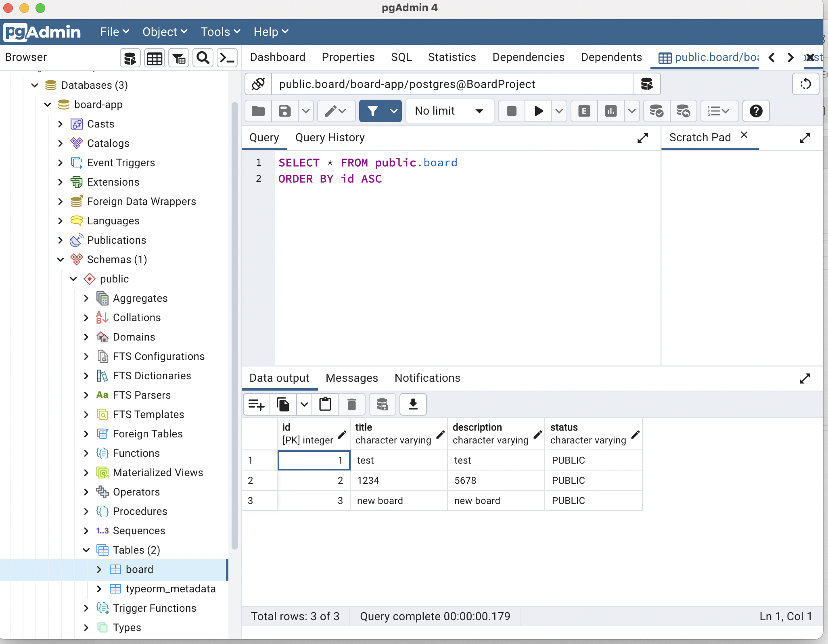The height and width of the screenshot is (644, 828).
Task: Click the Save file icon
Action: click(284, 111)
